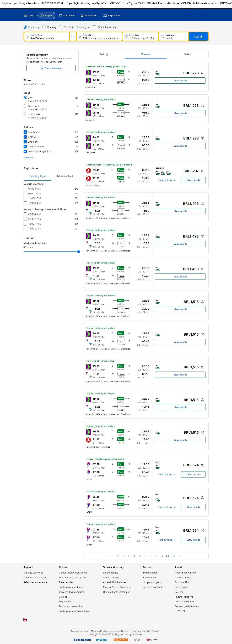The height and width of the screenshot is (644, 232).
Task: Switch to the Returning flight tab
Action: click(65, 176)
